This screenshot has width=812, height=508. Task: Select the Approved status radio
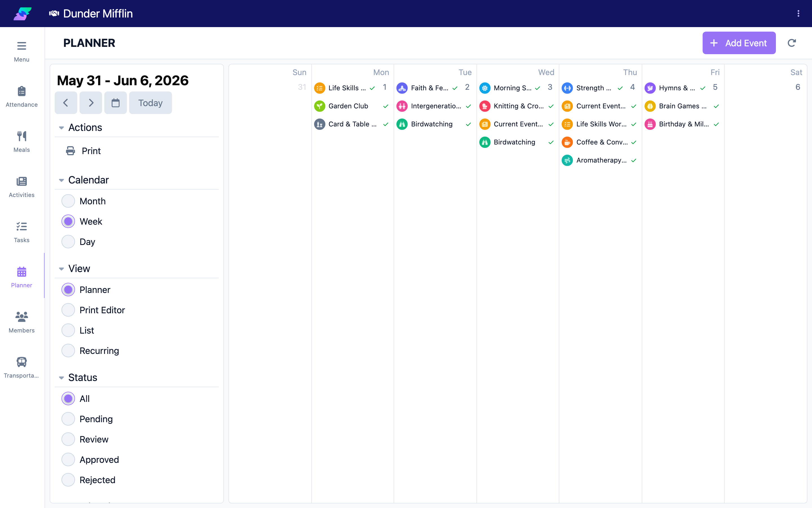point(68,460)
